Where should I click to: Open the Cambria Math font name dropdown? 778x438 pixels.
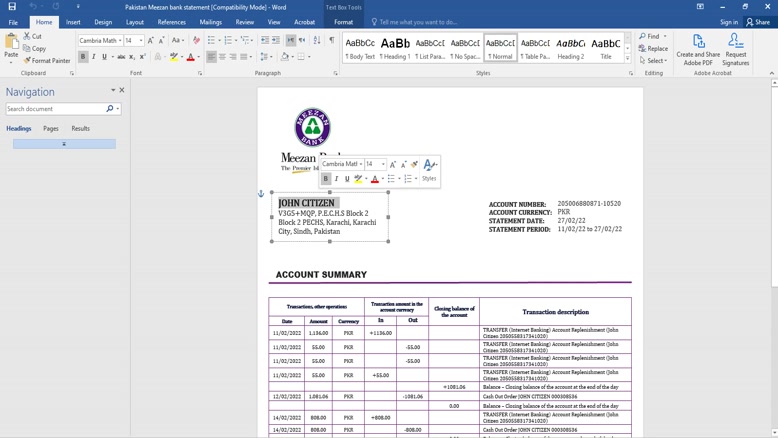[x=119, y=41]
